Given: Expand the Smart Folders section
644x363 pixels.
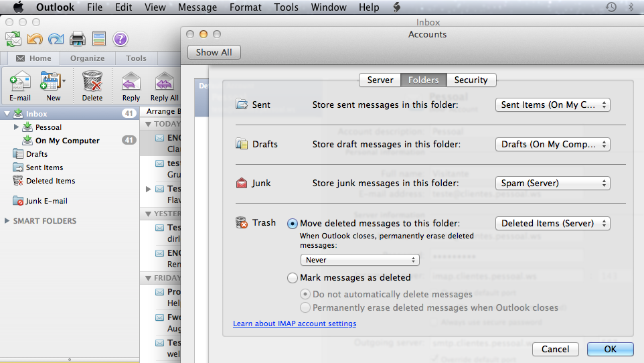Looking at the screenshot, I should coord(7,221).
